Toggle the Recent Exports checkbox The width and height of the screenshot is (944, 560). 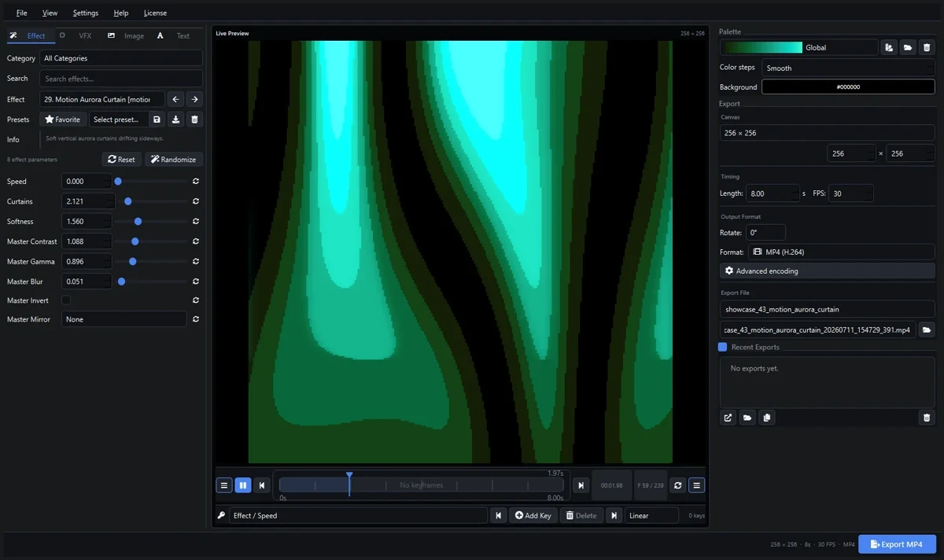723,347
